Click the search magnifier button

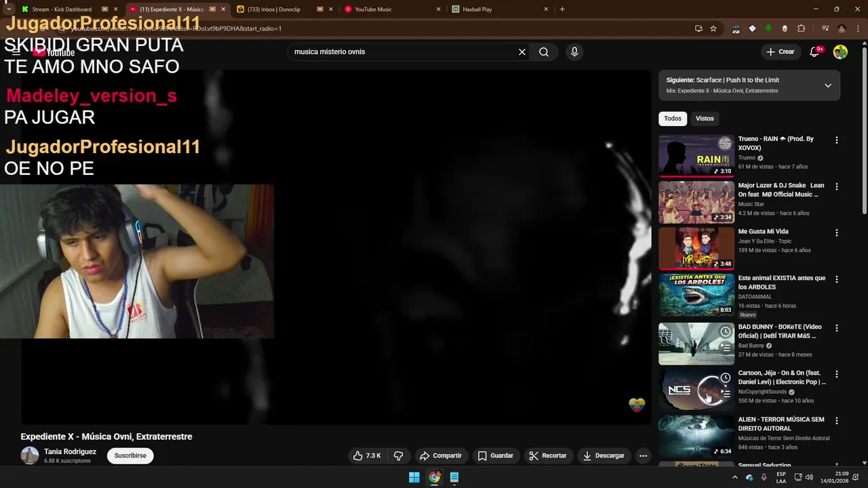[x=544, y=52]
